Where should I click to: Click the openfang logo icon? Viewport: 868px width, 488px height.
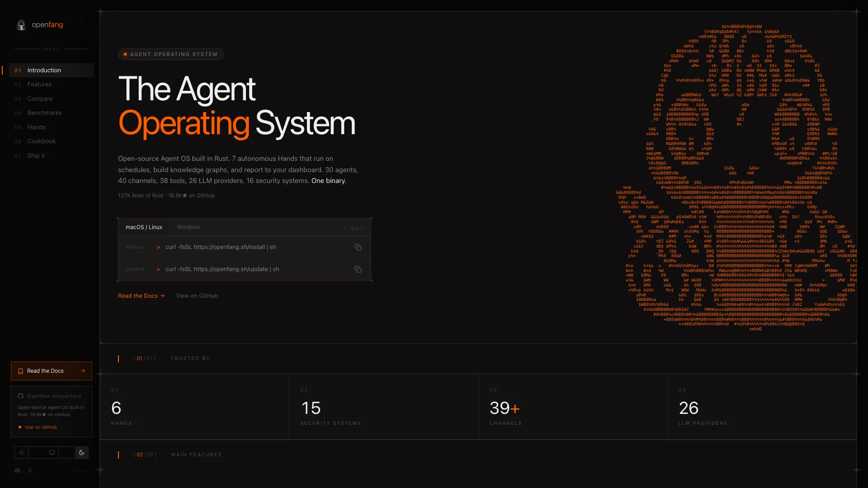coord(21,25)
